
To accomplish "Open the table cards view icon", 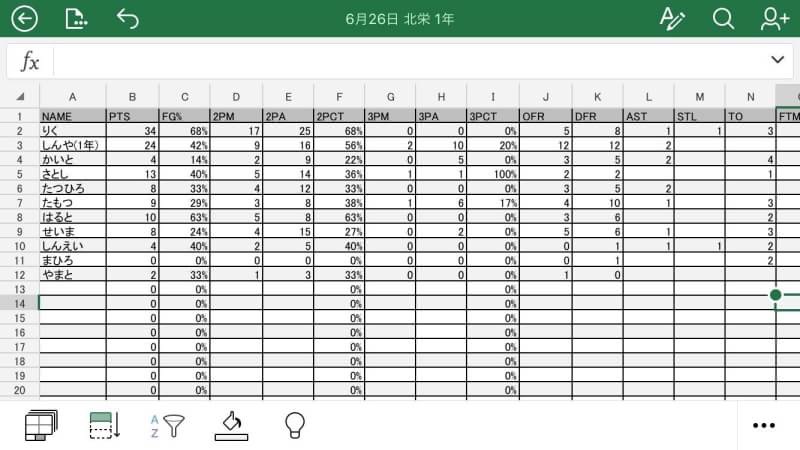I will 41,425.
